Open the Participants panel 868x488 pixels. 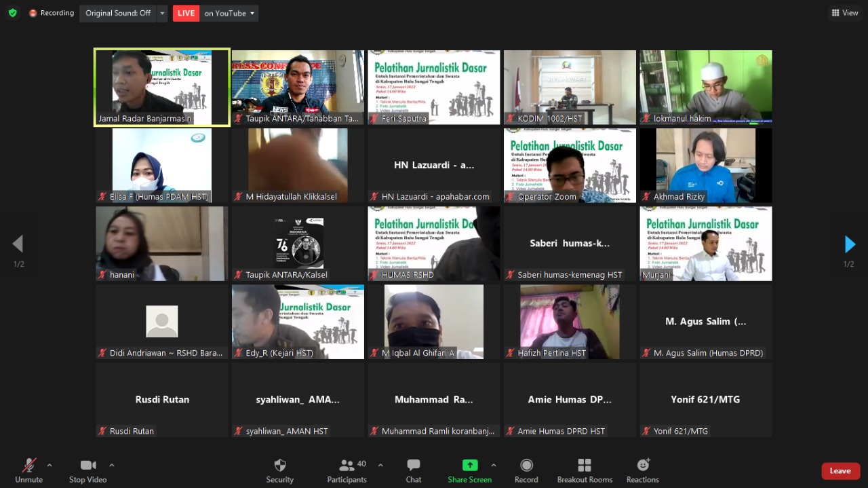coord(347,466)
